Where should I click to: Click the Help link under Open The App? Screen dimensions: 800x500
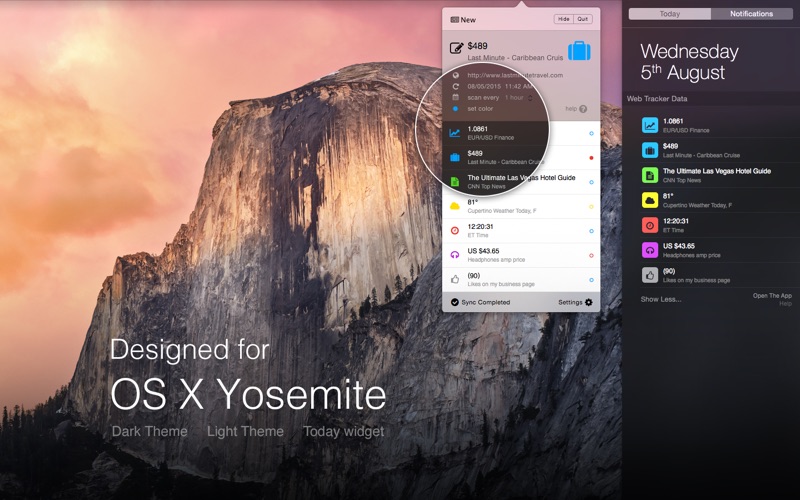[x=785, y=304]
